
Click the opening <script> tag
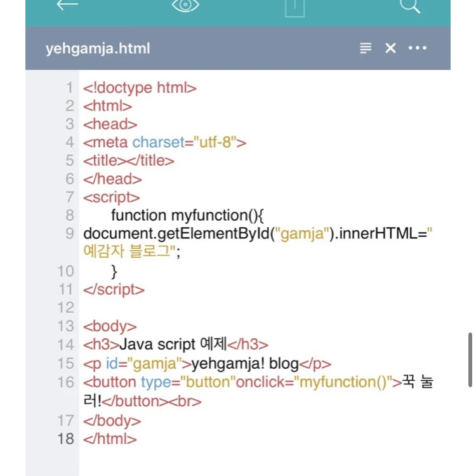coord(112,197)
